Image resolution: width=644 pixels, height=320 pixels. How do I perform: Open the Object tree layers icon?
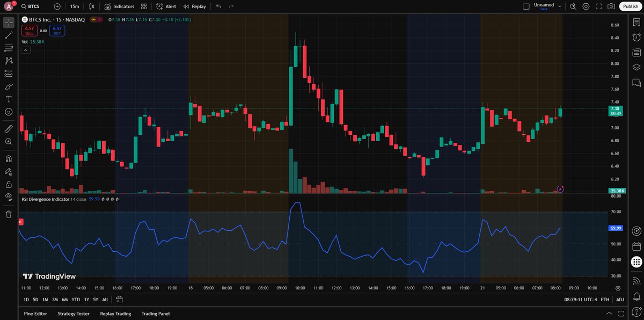(x=636, y=67)
